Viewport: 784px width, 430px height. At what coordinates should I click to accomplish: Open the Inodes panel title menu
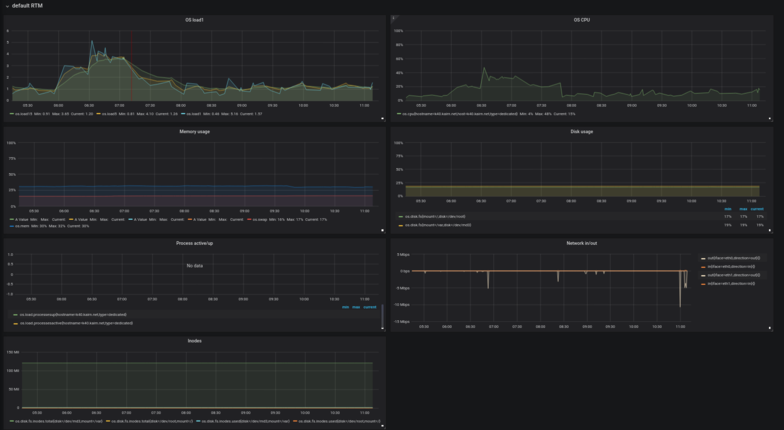tap(194, 340)
